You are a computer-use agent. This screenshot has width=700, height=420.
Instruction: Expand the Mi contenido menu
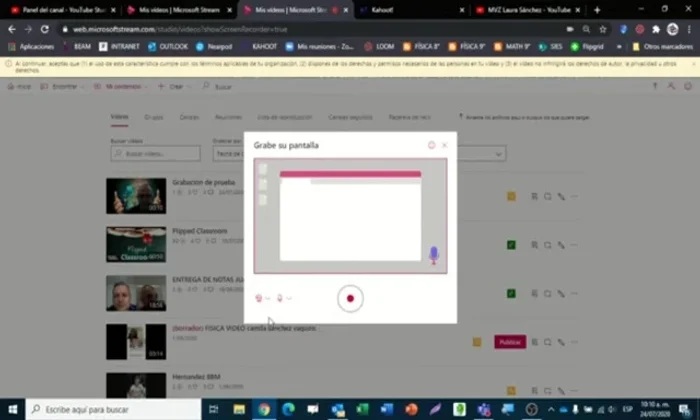tap(121, 87)
